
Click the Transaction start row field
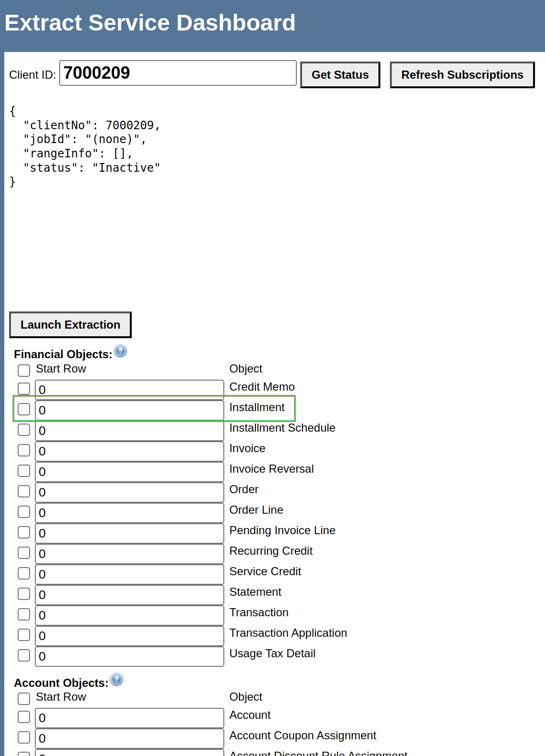coord(129,615)
